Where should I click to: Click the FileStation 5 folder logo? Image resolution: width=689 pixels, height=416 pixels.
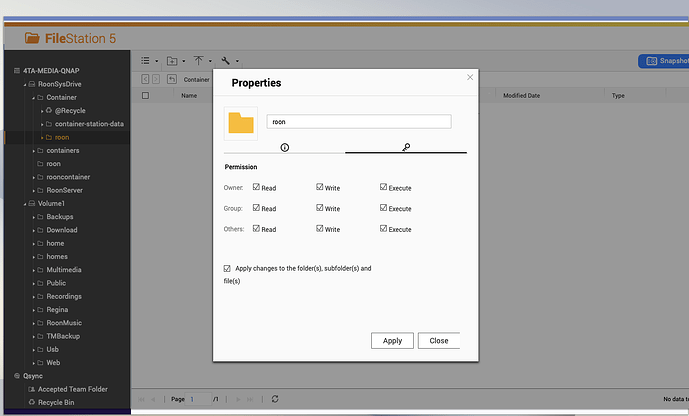pos(32,38)
